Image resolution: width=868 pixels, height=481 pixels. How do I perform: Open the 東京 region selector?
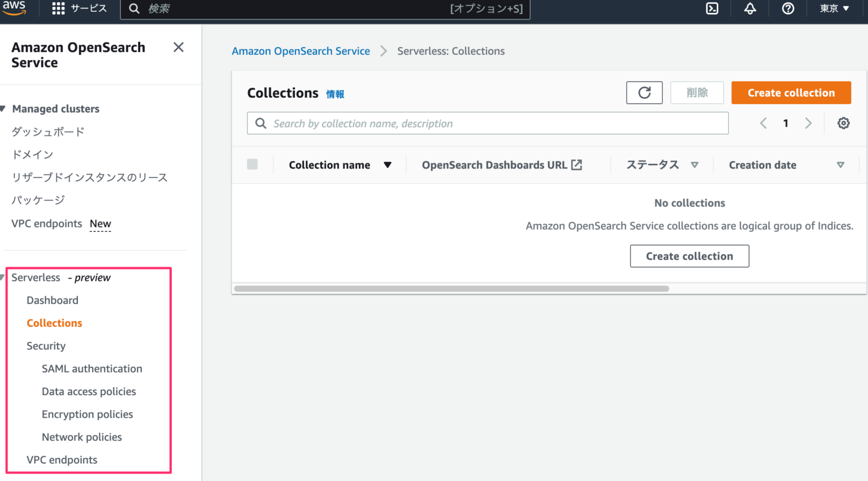[x=834, y=8]
